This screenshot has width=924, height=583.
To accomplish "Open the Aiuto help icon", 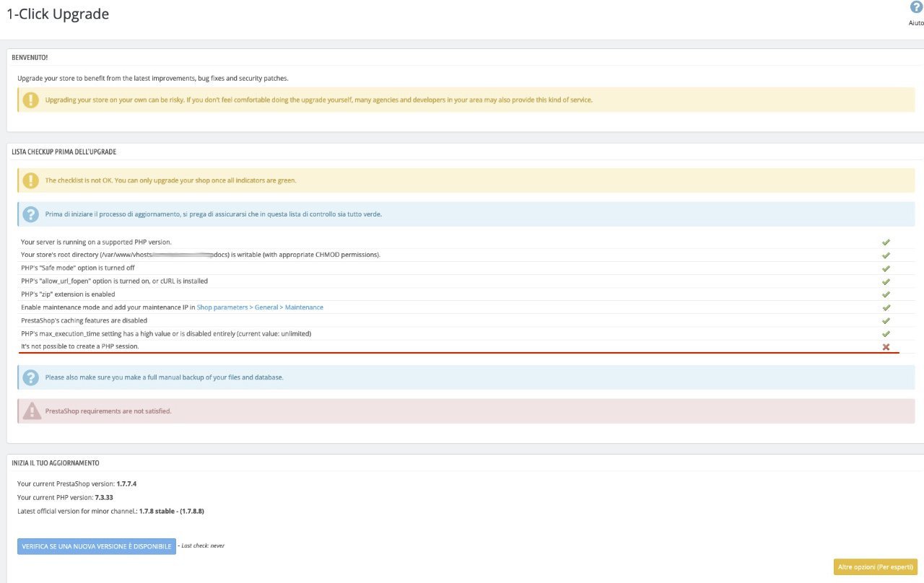I will click(916, 7).
